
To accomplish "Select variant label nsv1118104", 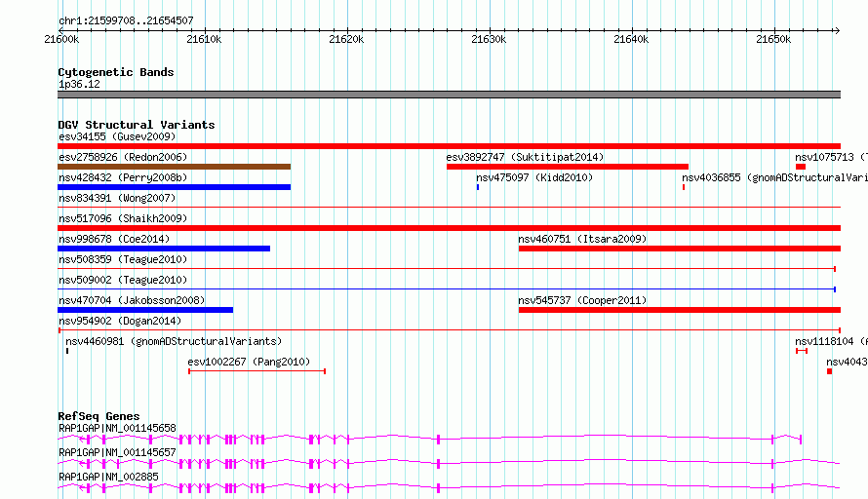I will click(831, 341).
